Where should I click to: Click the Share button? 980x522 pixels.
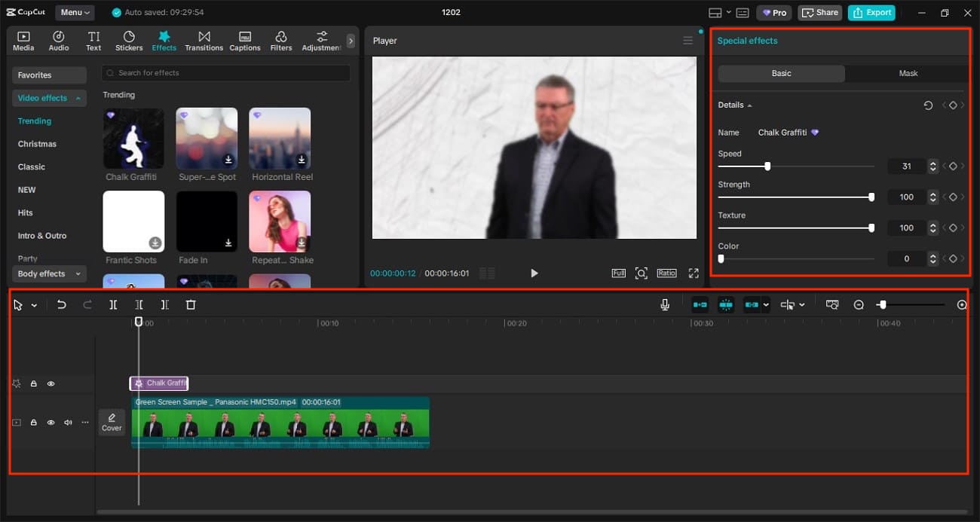click(819, 13)
